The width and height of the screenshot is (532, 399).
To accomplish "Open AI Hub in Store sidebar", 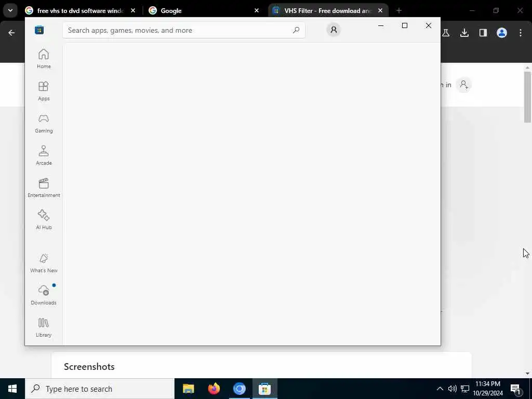I will click(44, 220).
